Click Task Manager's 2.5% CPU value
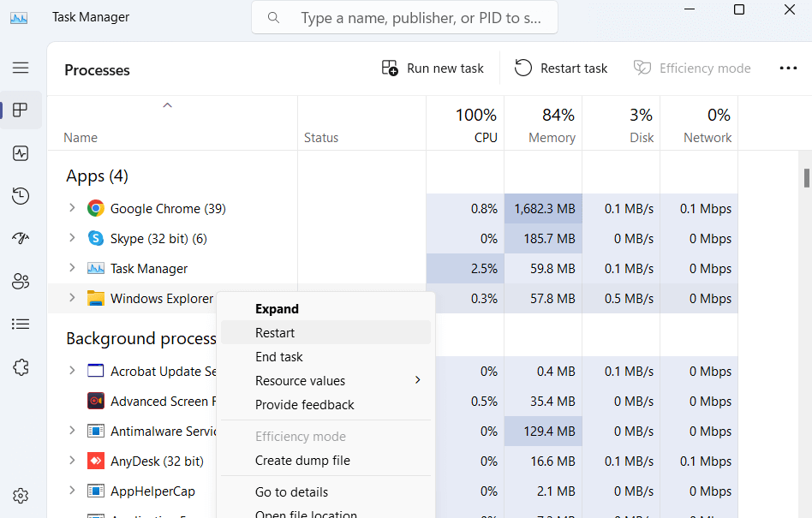 (x=465, y=269)
